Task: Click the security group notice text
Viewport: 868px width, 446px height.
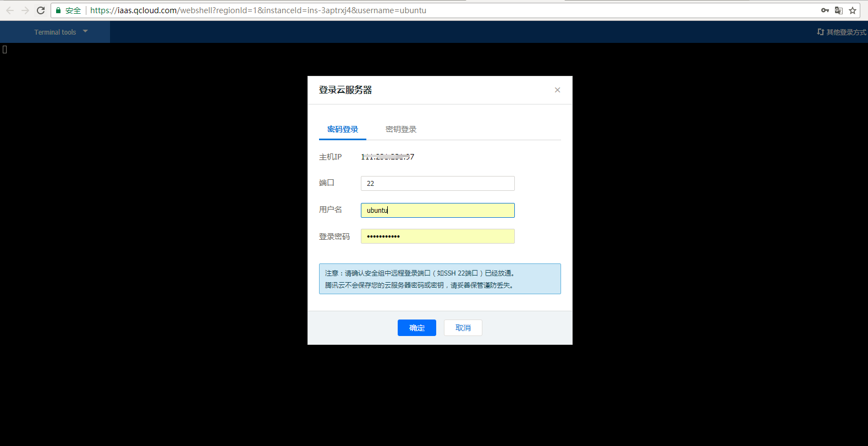Action: click(x=440, y=279)
